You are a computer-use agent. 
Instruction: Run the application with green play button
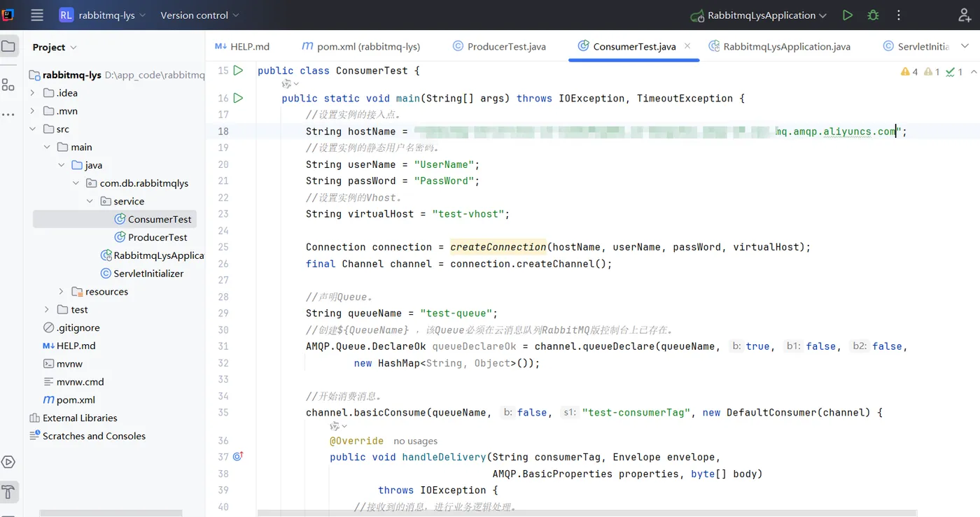coord(848,15)
